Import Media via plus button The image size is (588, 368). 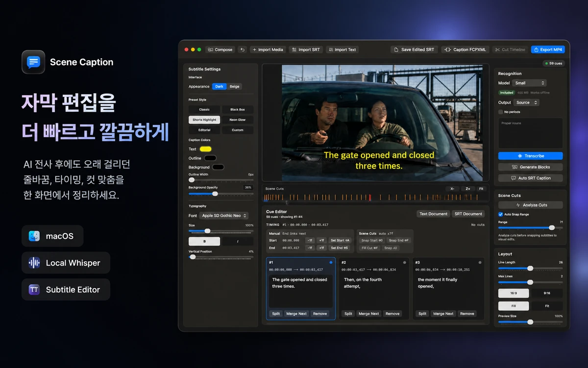pos(268,49)
